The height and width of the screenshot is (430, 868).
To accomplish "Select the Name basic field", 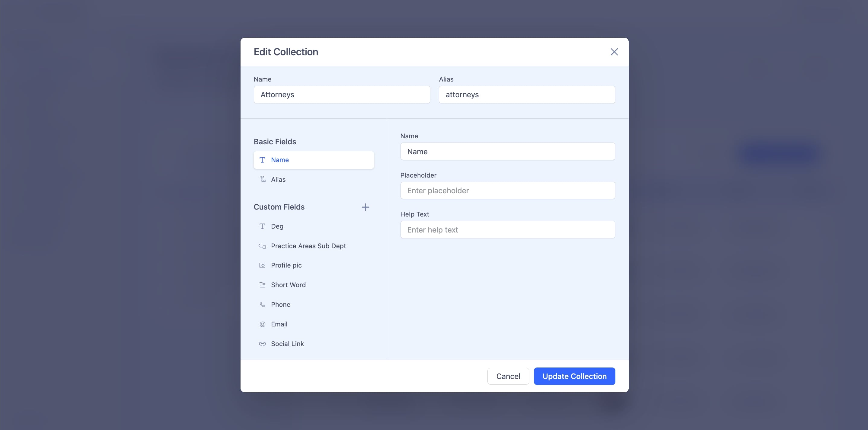I will [313, 160].
